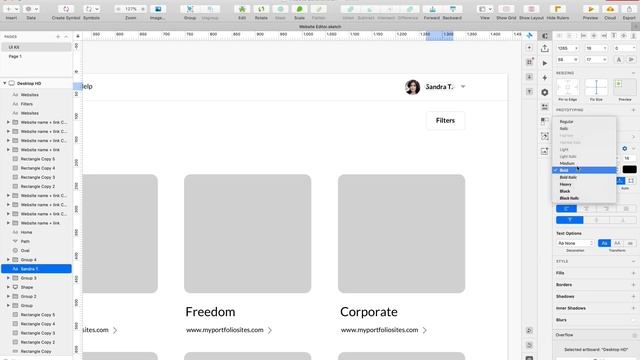Image resolution: width=640 pixels, height=360 pixels.
Task: Choose Black font weight
Action: (x=584, y=191)
